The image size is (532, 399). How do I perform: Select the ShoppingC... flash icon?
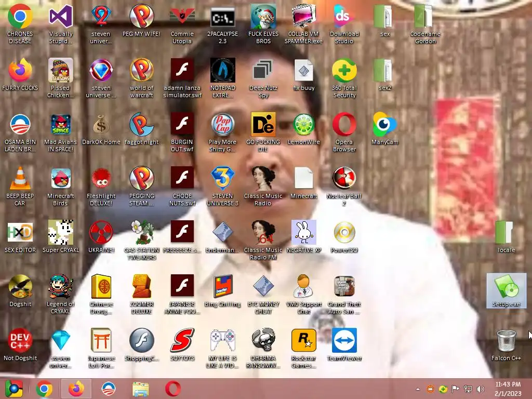[141, 344]
